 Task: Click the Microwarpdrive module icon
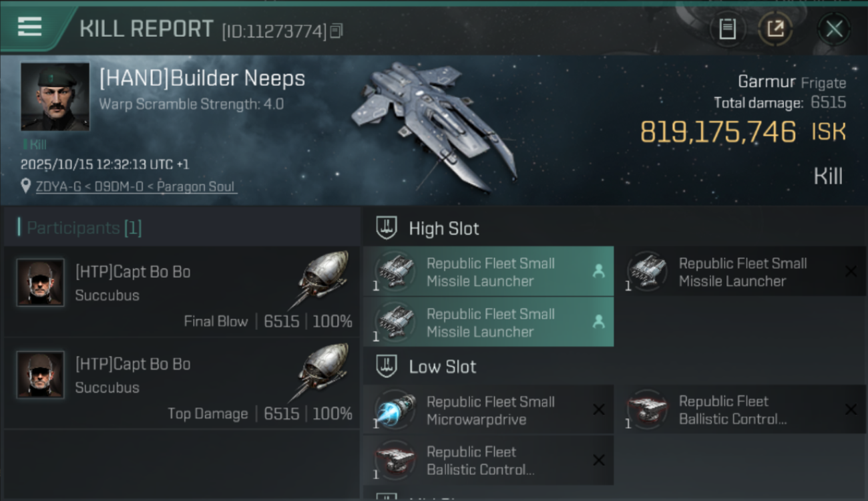click(x=395, y=409)
